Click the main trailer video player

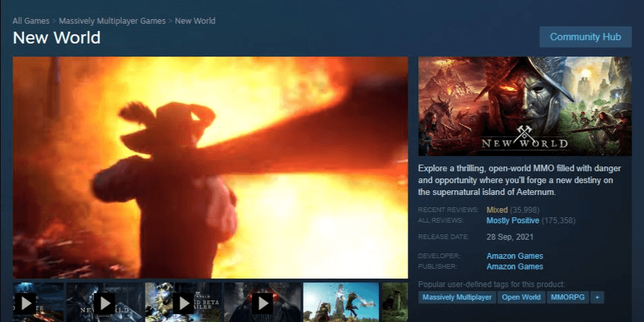click(x=210, y=167)
